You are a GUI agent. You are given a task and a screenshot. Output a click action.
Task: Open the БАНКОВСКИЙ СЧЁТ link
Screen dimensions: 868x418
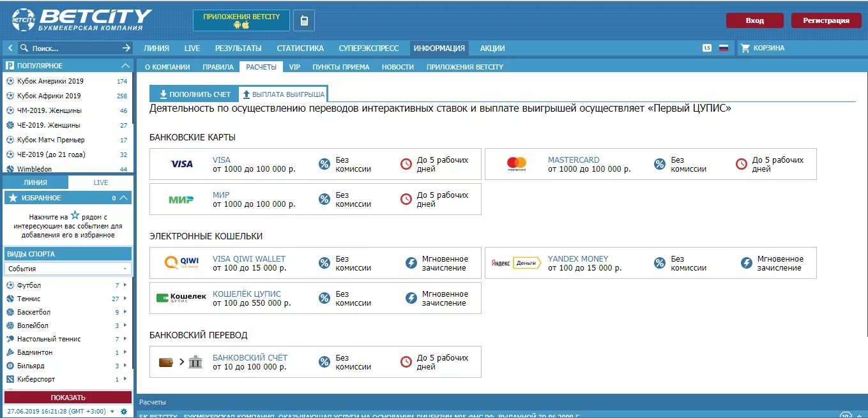pyautogui.click(x=250, y=358)
